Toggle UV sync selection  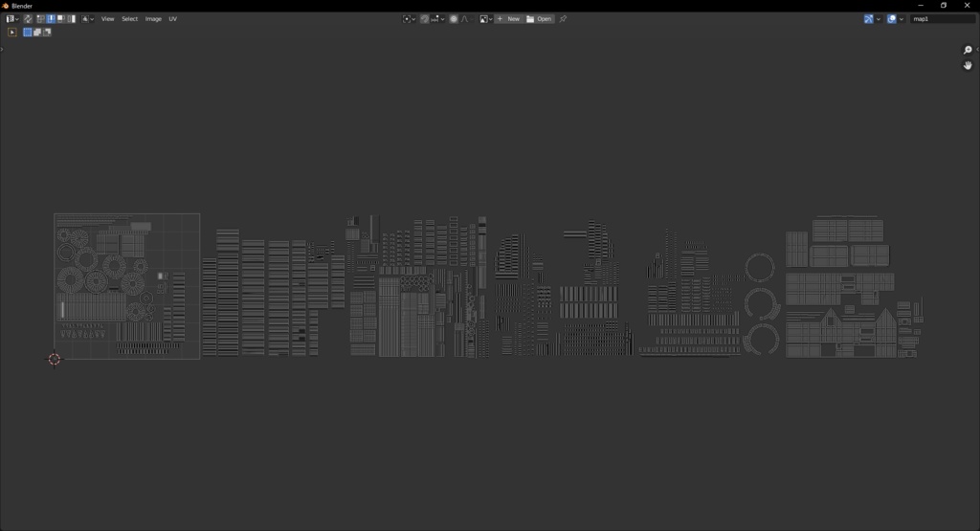(x=28, y=19)
